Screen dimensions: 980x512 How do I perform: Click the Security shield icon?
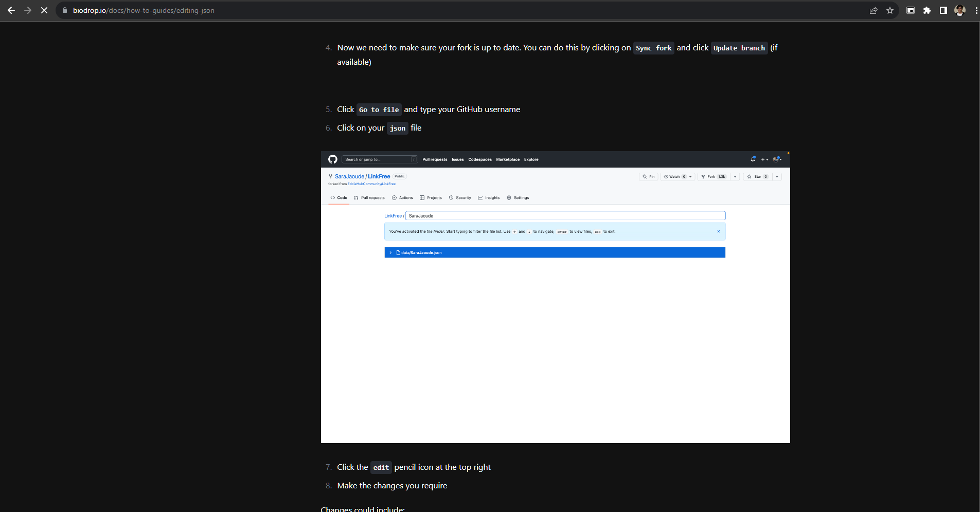pyautogui.click(x=451, y=197)
